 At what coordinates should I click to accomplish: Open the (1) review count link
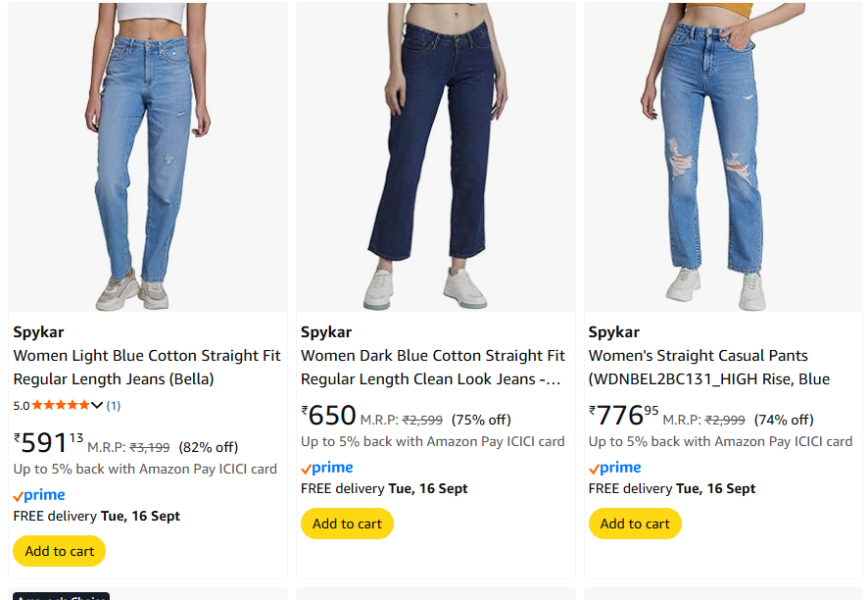114,405
